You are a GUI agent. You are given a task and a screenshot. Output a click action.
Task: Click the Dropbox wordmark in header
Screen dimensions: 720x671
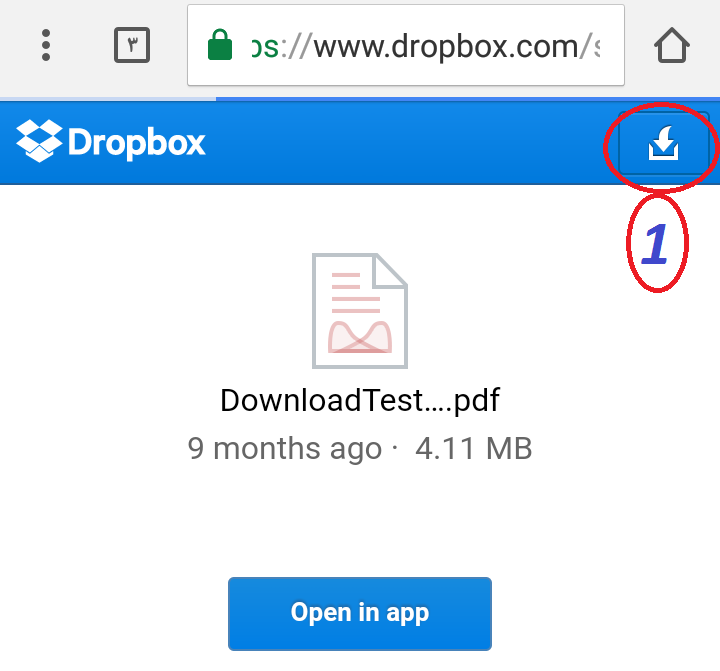pos(137,143)
